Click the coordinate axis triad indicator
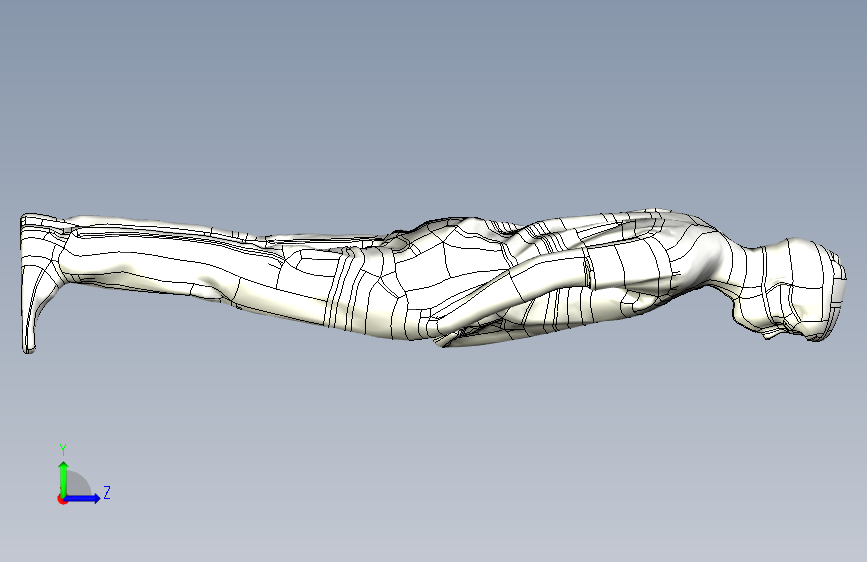867x562 pixels. pos(83,475)
